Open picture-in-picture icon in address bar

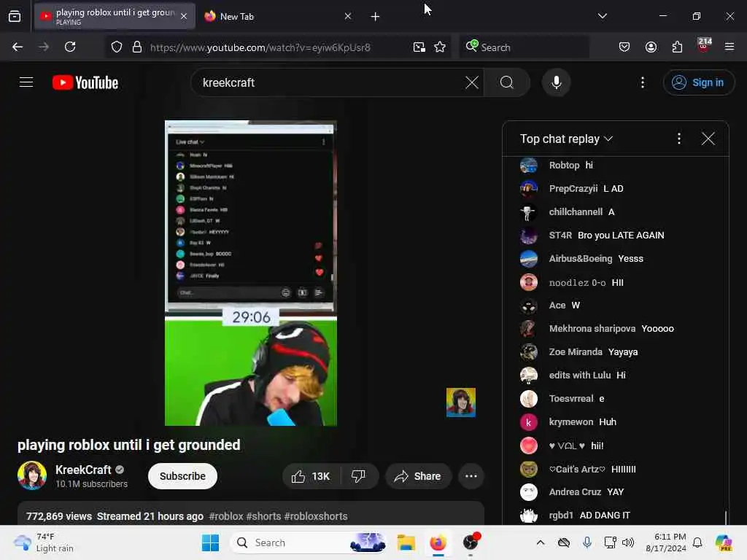419,47
